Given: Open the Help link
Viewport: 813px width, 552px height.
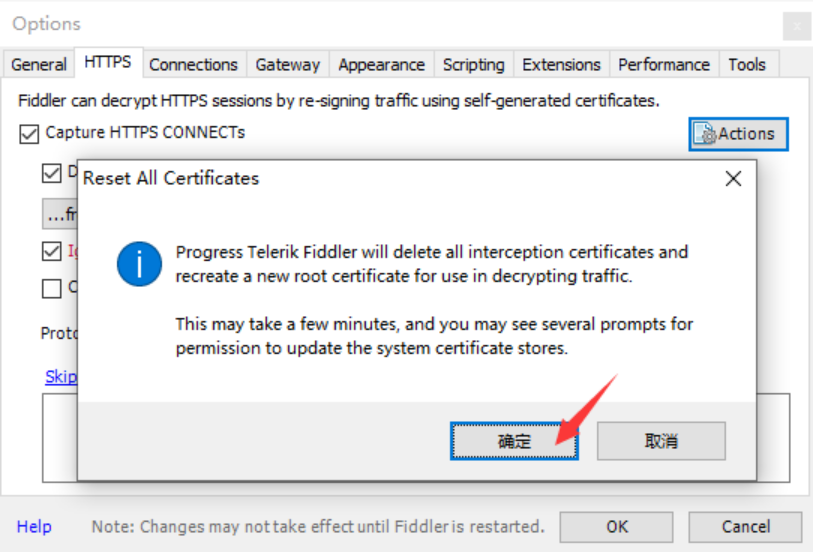Looking at the screenshot, I should pos(34,527).
